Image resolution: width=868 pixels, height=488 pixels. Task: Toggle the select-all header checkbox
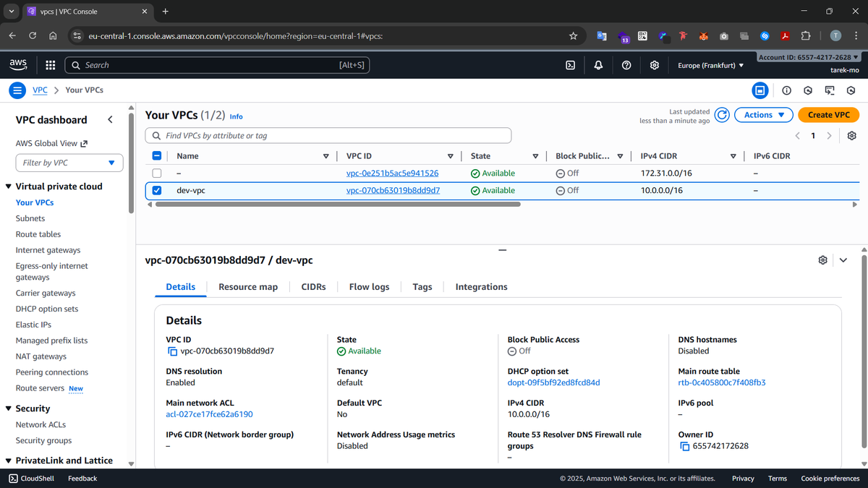click(x=157, y=156)
